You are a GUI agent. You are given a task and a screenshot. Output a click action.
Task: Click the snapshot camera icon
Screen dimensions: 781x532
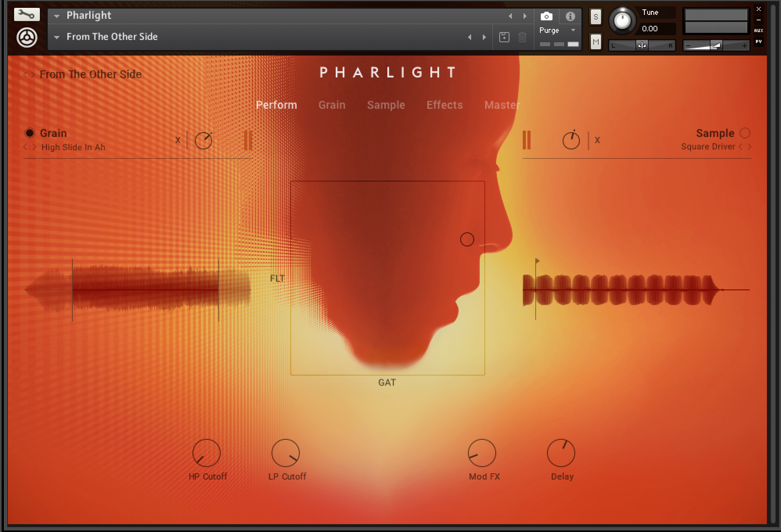click(546, 16)
